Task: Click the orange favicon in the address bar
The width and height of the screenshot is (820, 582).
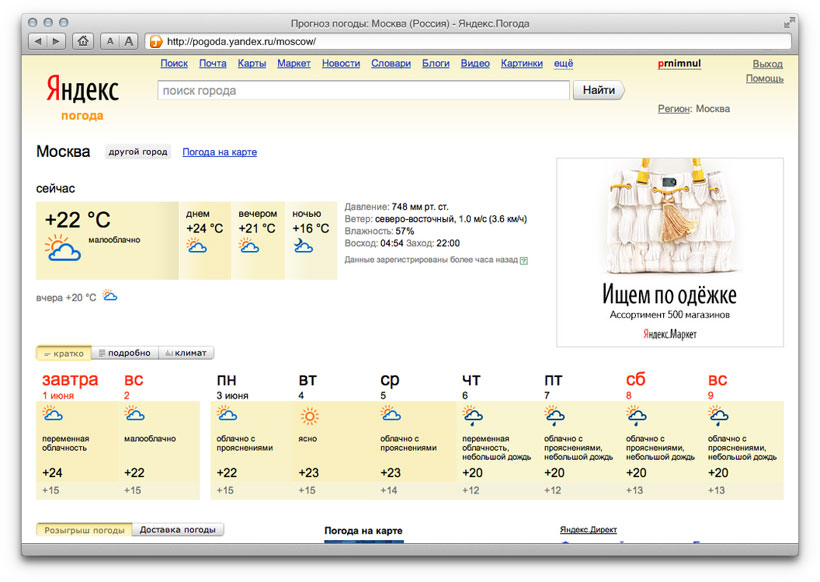Action: (x=154, y=41)
